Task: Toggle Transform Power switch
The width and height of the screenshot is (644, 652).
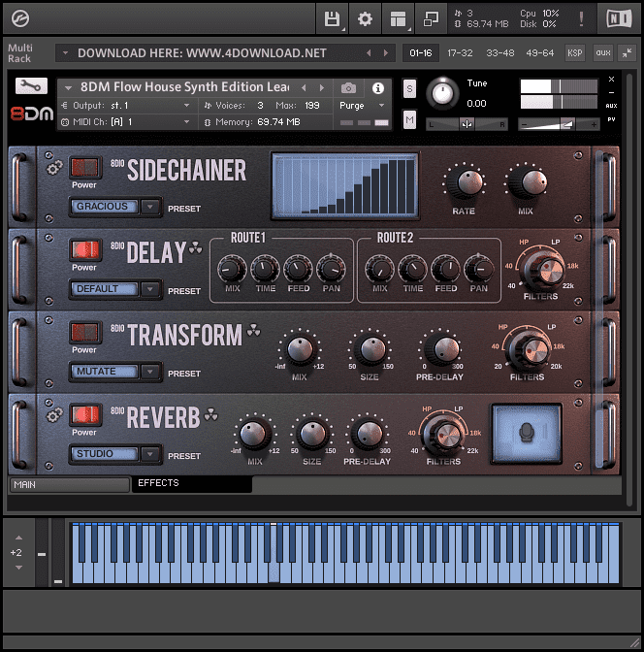Action: [x=85, y=332]
